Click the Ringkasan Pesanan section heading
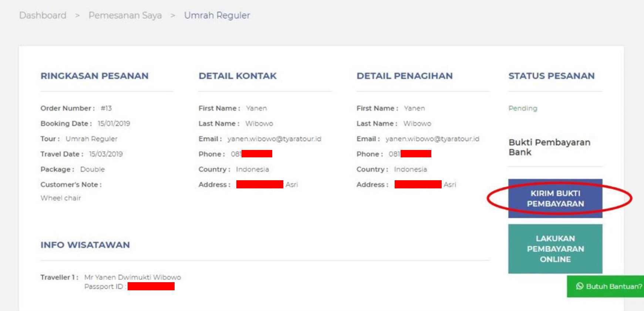Viewport: 644px width, 311px height. (94, 76)
